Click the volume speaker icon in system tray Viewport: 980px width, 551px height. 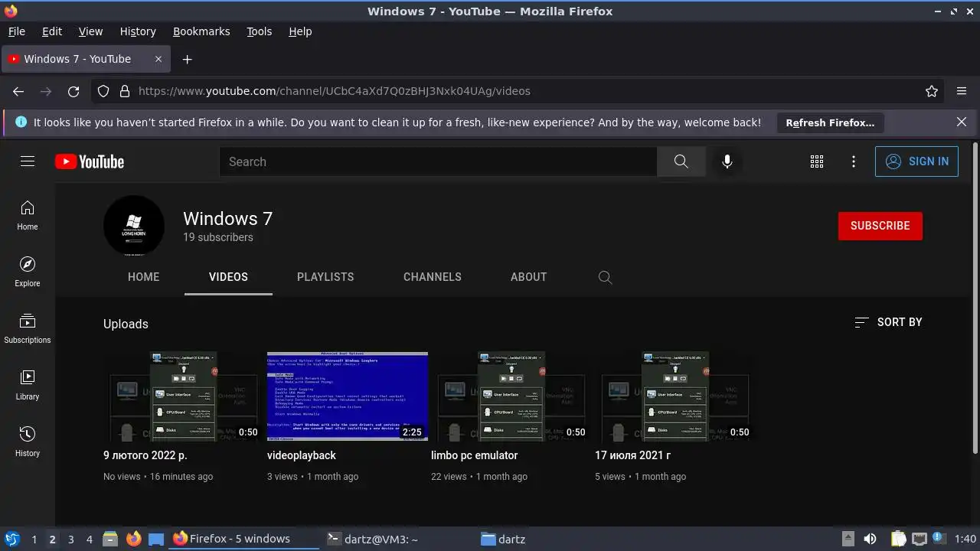pos(870,539)
